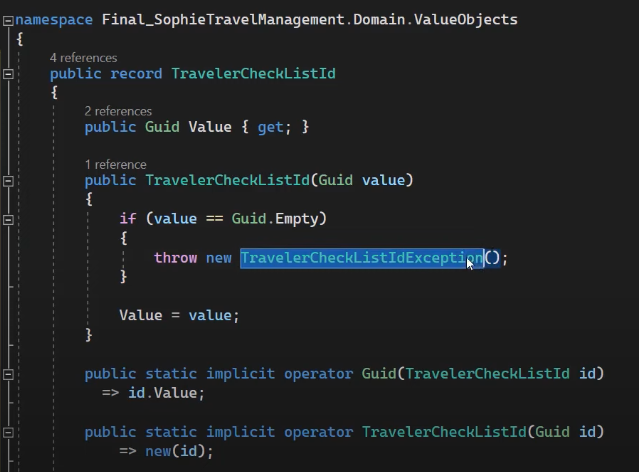Collapse the namespace block with the fold toggle
This screenshot has height=472, width=639.
point(8,19)
